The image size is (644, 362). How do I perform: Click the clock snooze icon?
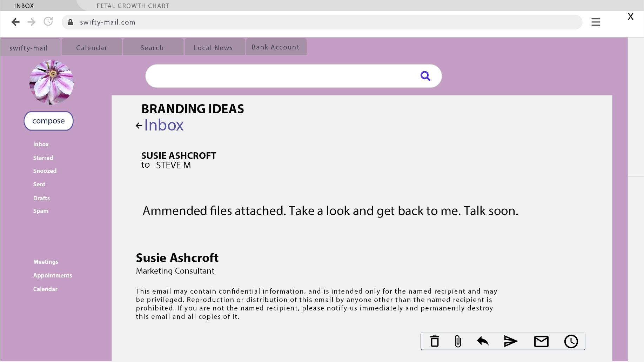[x=571, y=341]
